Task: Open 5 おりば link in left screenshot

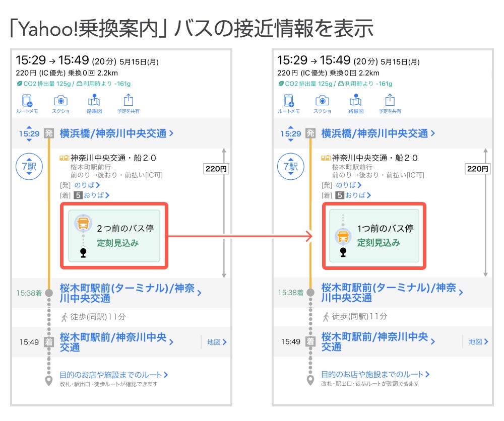Action: pyautogui.click(x=92, y=195)
